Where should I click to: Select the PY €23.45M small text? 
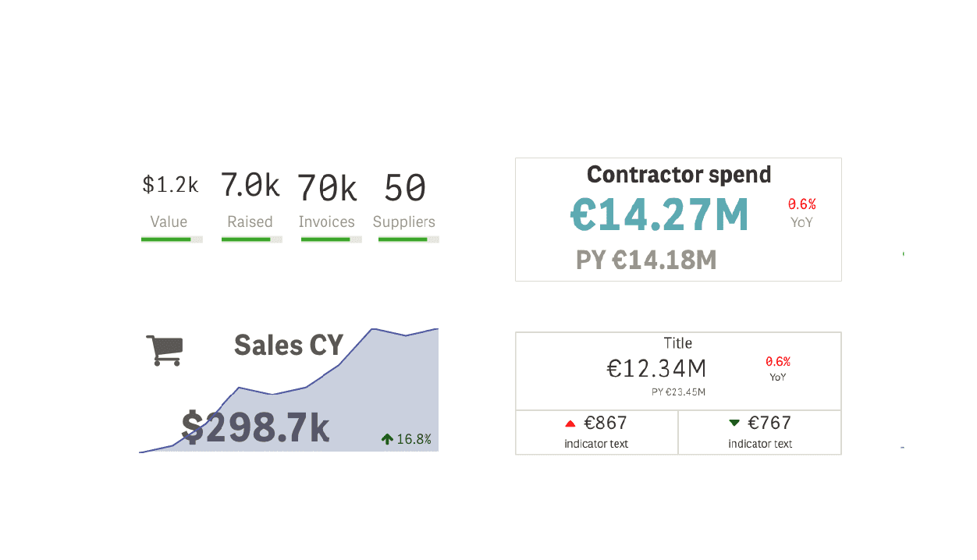click(x=678, y=392)
